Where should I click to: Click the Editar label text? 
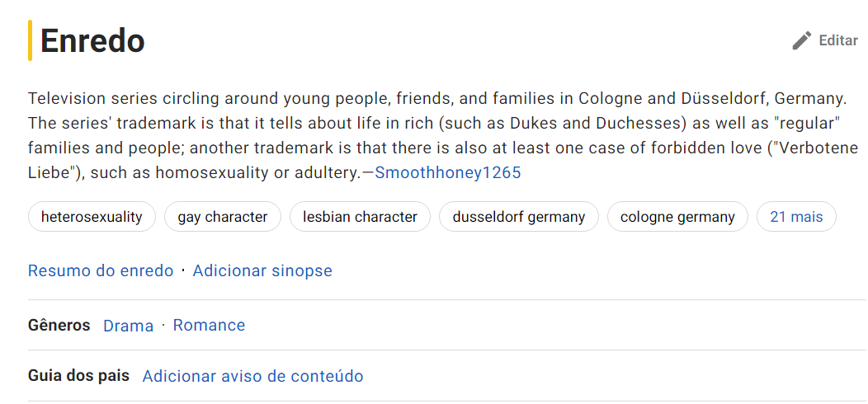(x=837, y=40)
